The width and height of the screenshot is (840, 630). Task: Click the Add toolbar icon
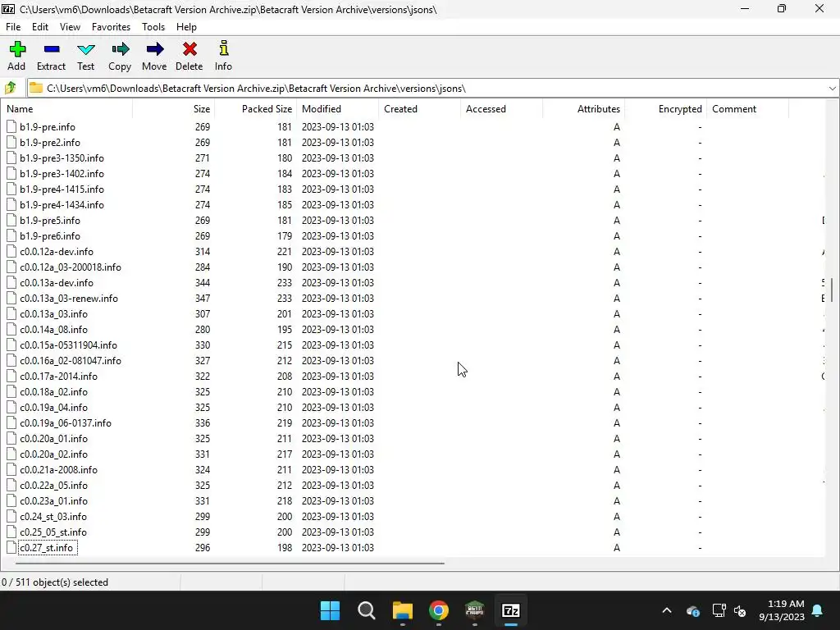tap(17, 49)
